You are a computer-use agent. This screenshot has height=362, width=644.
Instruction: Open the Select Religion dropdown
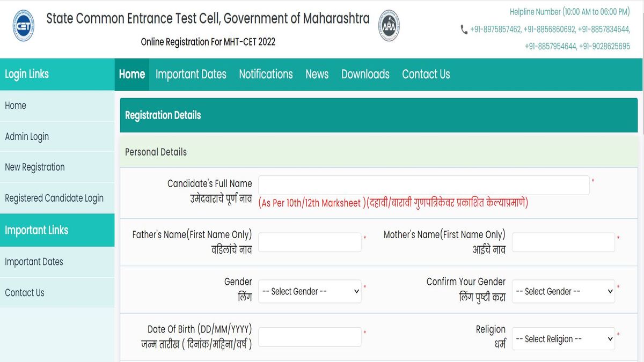coord(563,338)
